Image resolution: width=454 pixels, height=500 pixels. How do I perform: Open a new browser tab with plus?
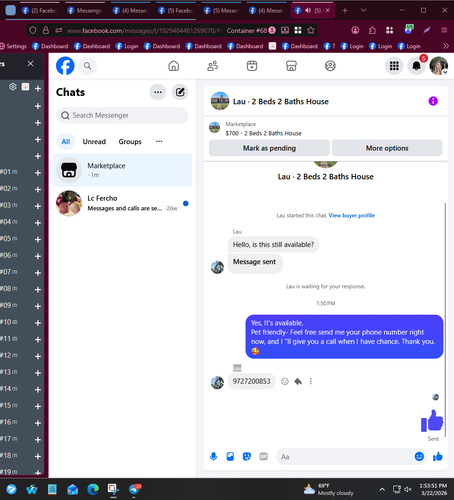point(345,11)
